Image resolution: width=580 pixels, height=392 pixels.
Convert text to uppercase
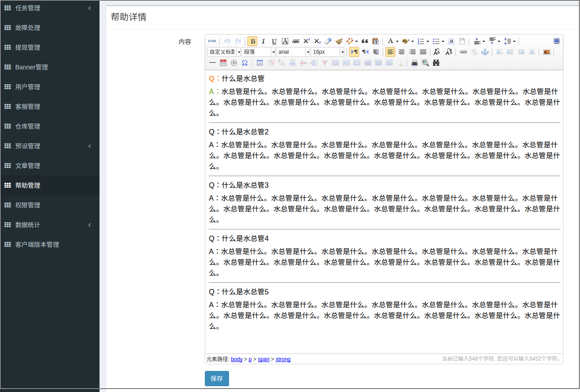click(x=437, y=52)
